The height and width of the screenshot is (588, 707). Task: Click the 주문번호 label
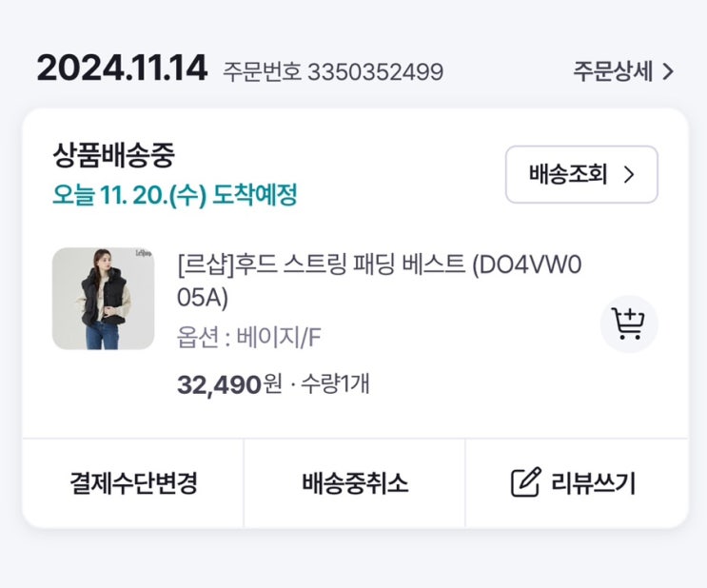261,71
